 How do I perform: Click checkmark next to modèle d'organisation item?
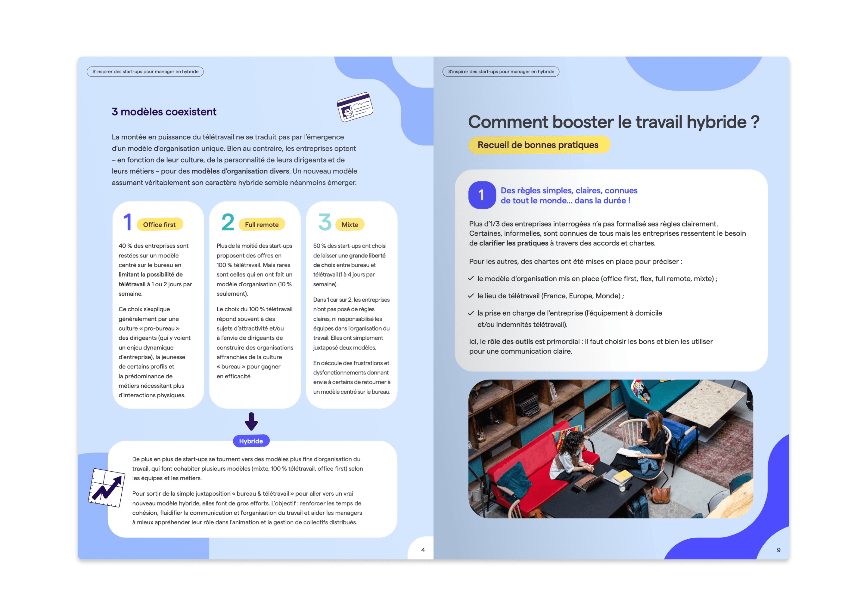(471, 279)
